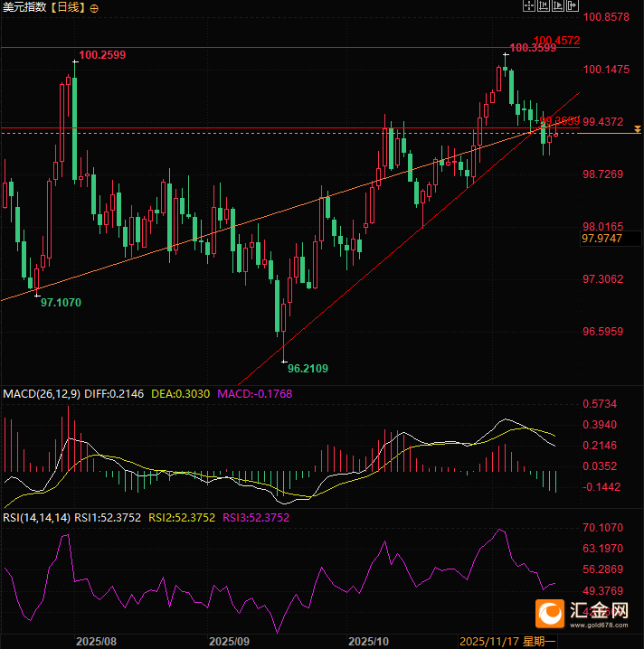The image size is (644, 649).
Task: Click the 2025/08 date axis label
Action: pyautogui.click(x=97, y=642)
